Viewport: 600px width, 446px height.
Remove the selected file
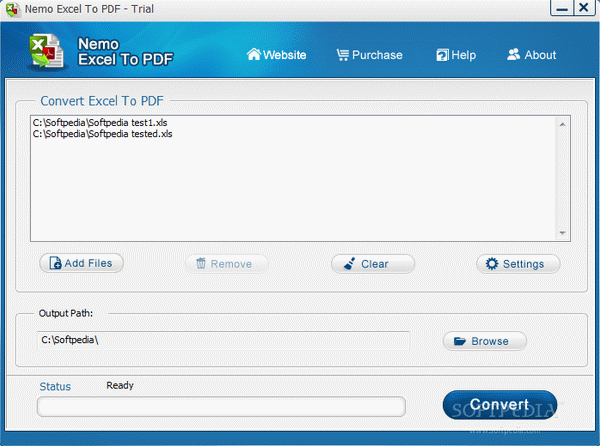coord(227,264)
